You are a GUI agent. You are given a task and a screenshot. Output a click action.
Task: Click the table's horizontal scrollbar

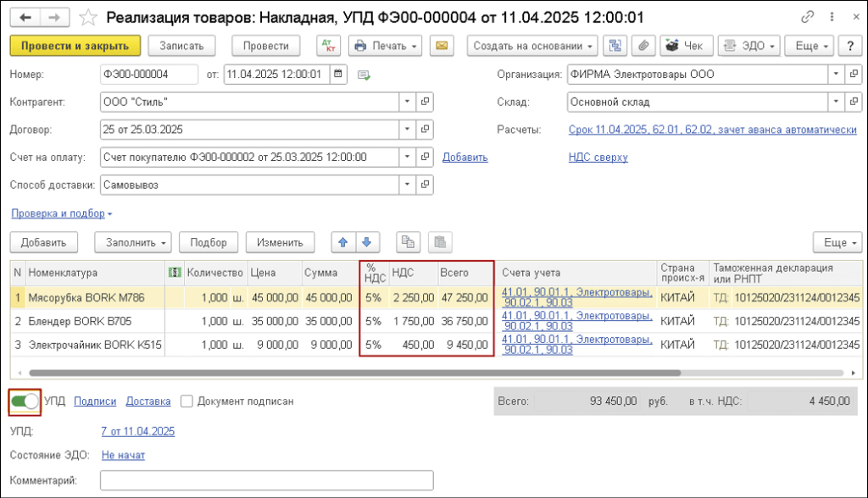pos(339,373)
